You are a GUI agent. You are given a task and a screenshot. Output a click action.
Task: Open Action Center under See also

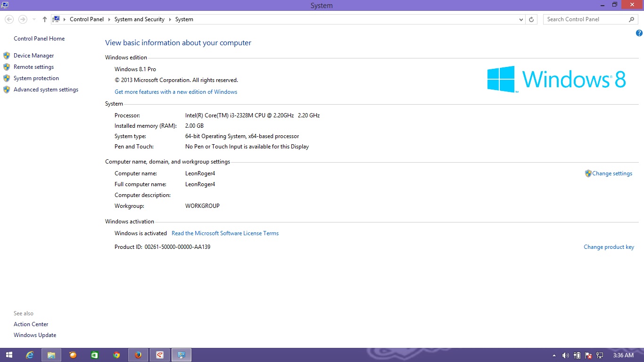pos(31,324)
